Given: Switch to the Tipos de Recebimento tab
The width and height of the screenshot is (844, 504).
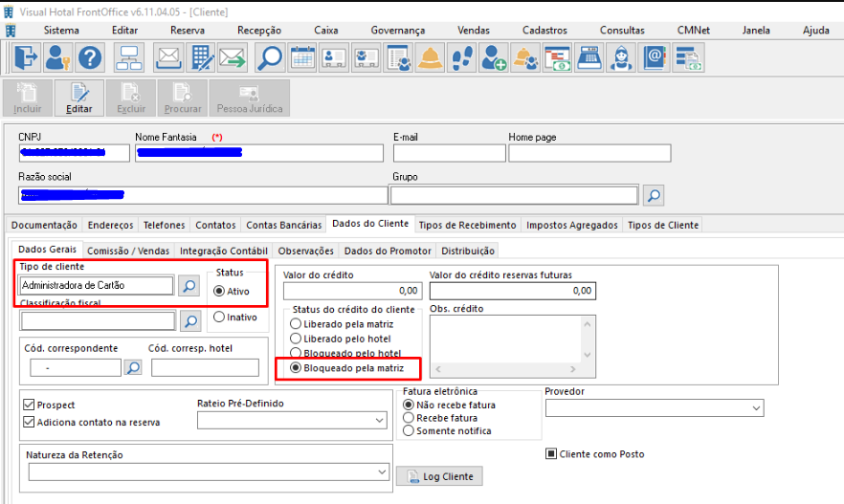Looking at the screenshot, I should (467, 225).
